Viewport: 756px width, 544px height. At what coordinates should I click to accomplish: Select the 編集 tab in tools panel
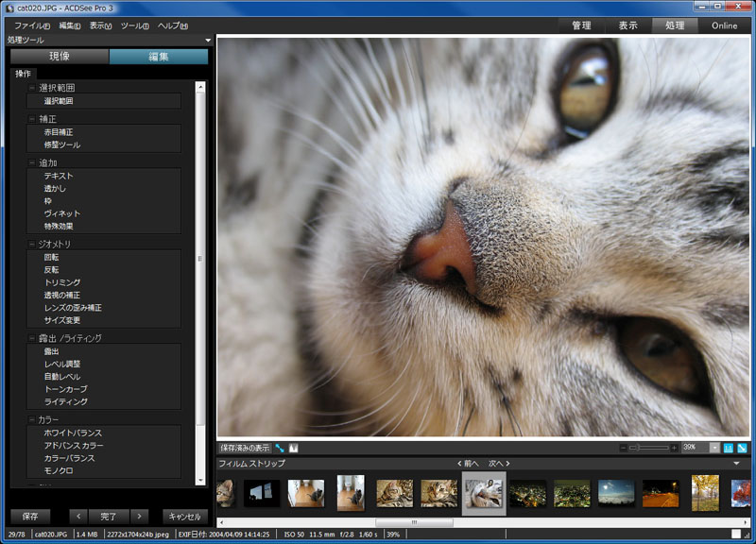159,57
